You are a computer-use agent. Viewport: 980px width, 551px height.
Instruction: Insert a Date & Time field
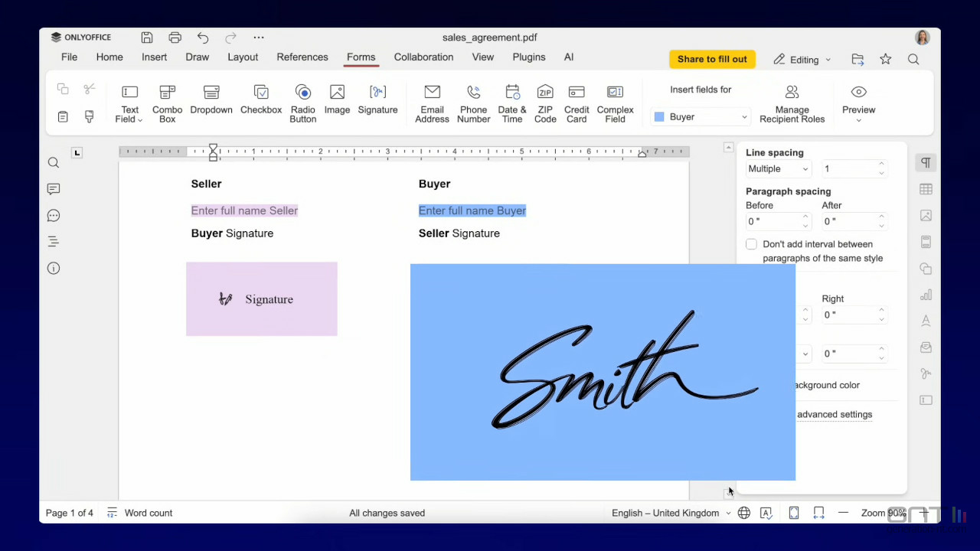point(512,102)
